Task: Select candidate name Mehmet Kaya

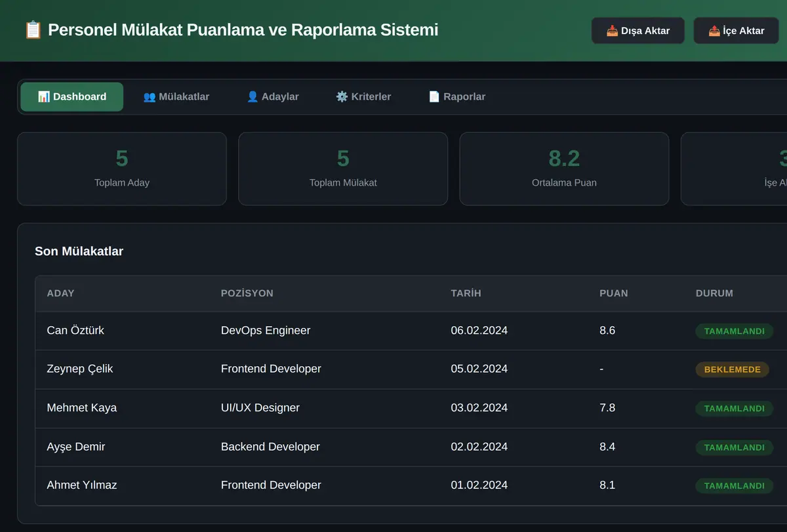Action: coord(82,408)
